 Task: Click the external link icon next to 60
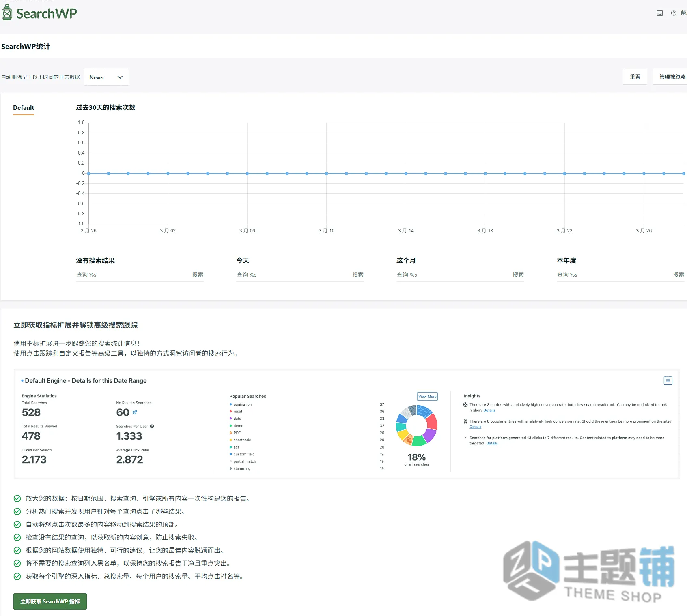click(x=135, y=412)
